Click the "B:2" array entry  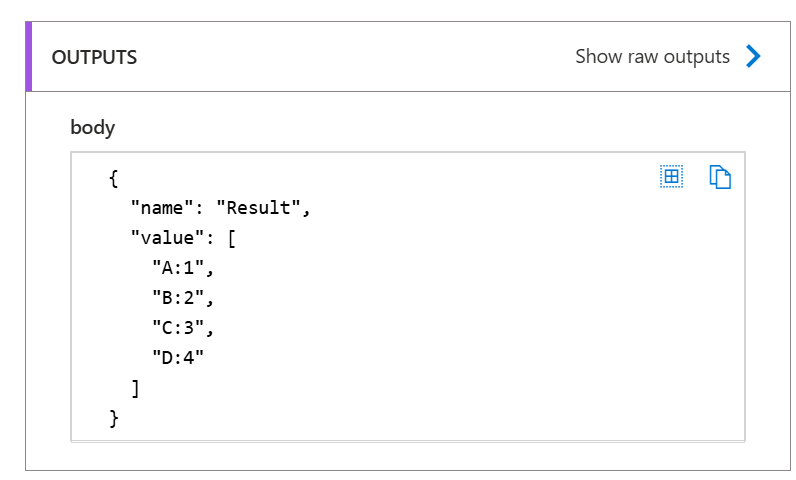[183, 298]
